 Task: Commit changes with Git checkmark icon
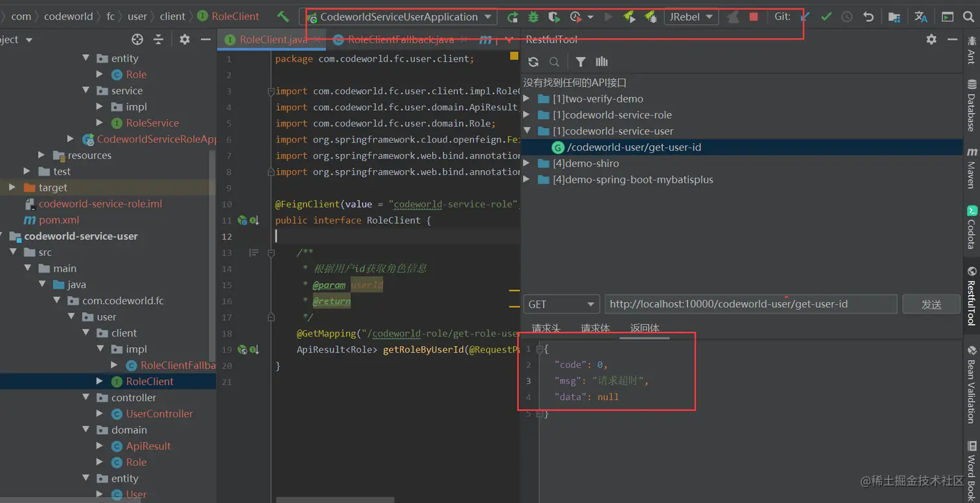pos(826,17)
